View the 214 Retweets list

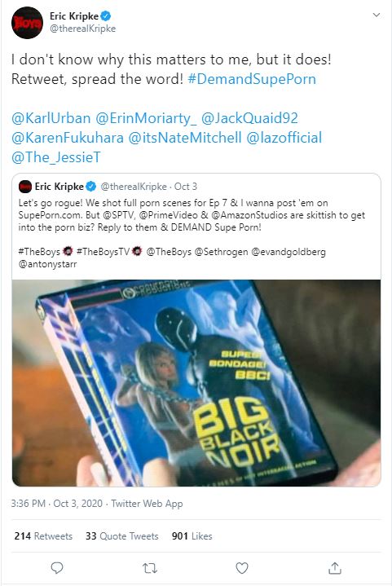[x=43, y=536]
